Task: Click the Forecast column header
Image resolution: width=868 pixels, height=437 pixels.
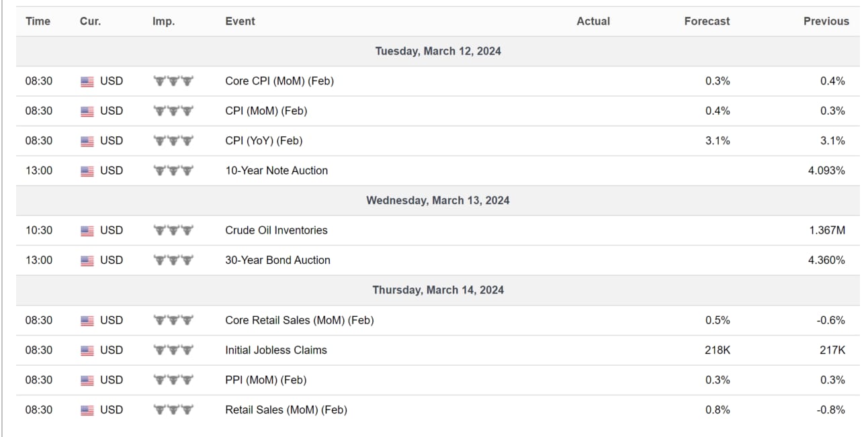Action: point(707,21)
